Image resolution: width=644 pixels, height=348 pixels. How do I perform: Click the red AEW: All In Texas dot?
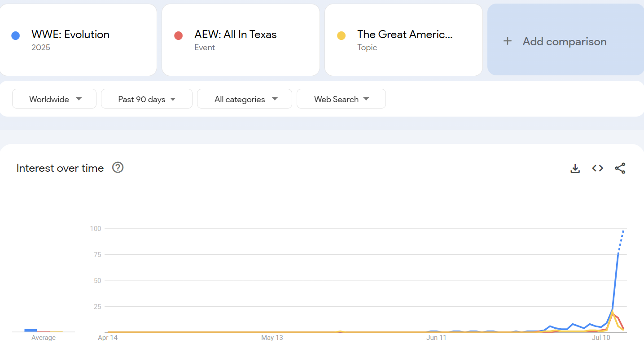[x=178, y=36]
